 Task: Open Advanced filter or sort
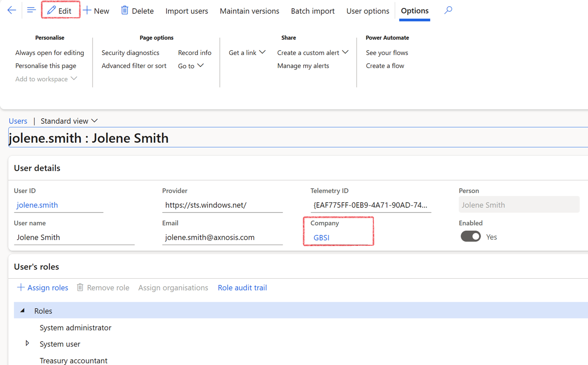pos(134,65)
